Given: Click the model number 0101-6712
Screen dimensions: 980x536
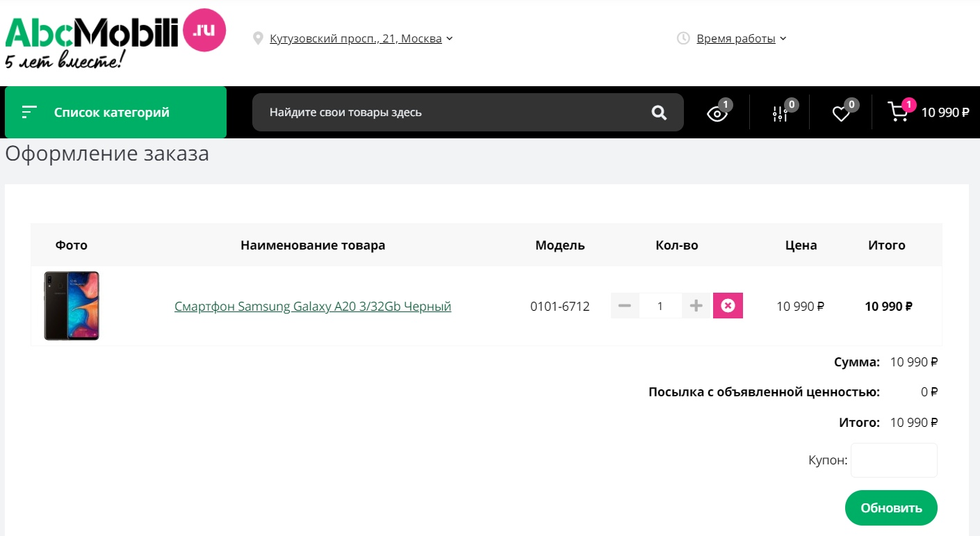Looking at the screenshot, I should [x=560, y=306].
